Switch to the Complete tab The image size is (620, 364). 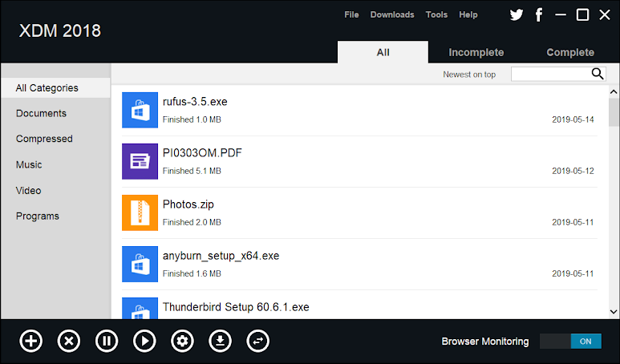pos(570,52)
